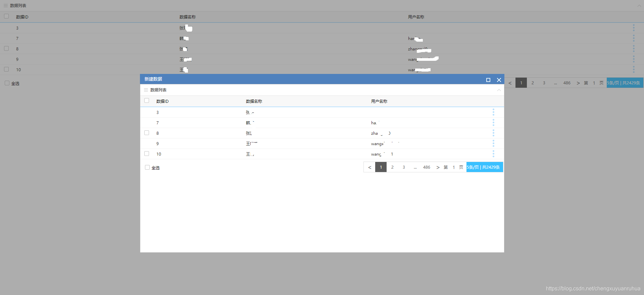Select the ID 9 cell in dialog table

tap(157, 143)
